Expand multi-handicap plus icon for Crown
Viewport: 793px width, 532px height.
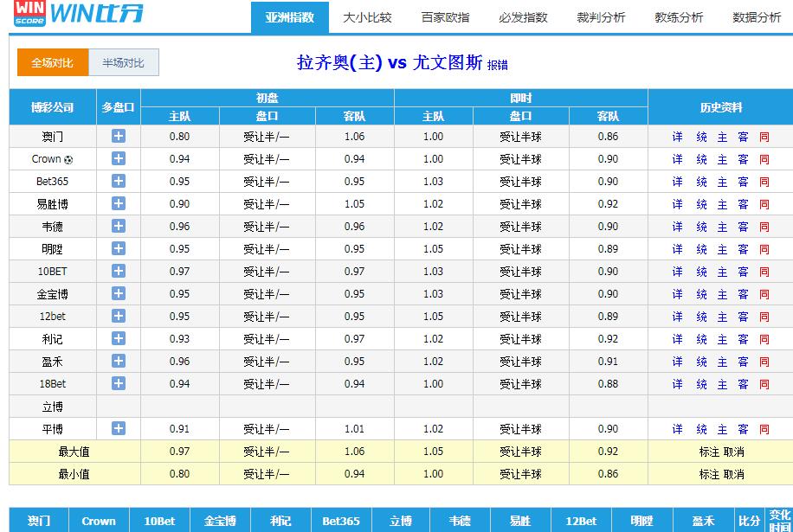pos(119,158)
